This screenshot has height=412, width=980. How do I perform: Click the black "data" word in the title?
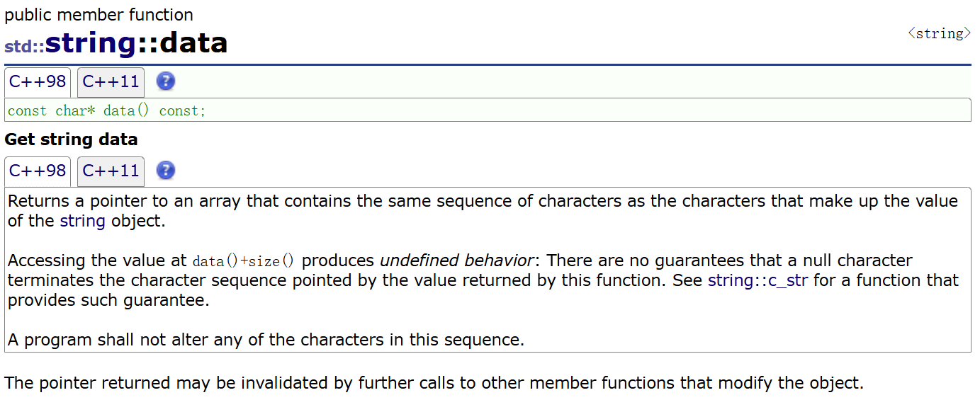pos(193,44)
